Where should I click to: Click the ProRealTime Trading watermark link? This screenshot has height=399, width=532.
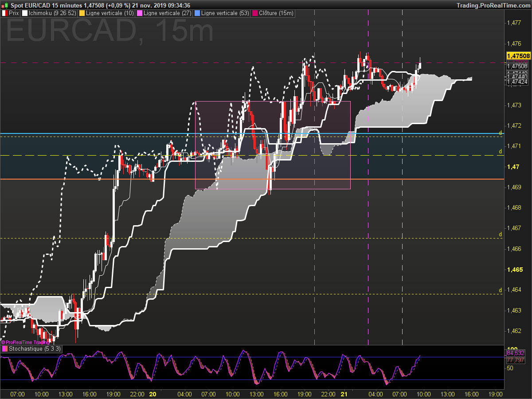coord(25,342)
